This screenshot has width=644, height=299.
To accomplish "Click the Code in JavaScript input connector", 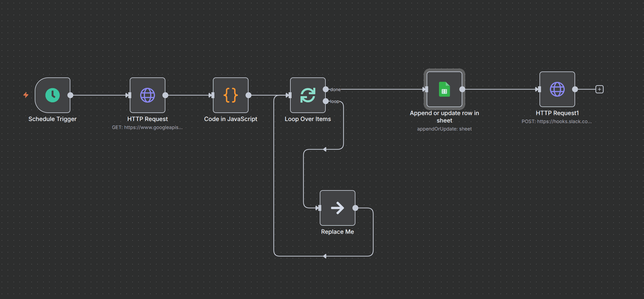I will (213, 95).
